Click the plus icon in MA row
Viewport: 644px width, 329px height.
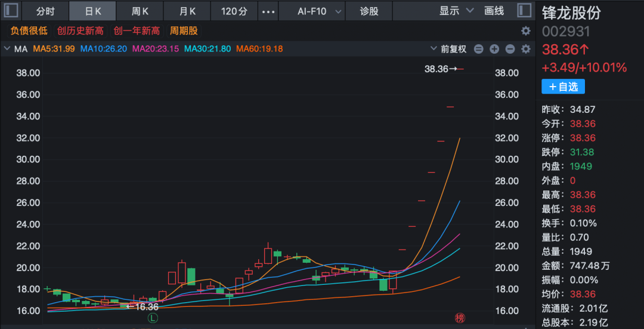click(x=494, y=49)
